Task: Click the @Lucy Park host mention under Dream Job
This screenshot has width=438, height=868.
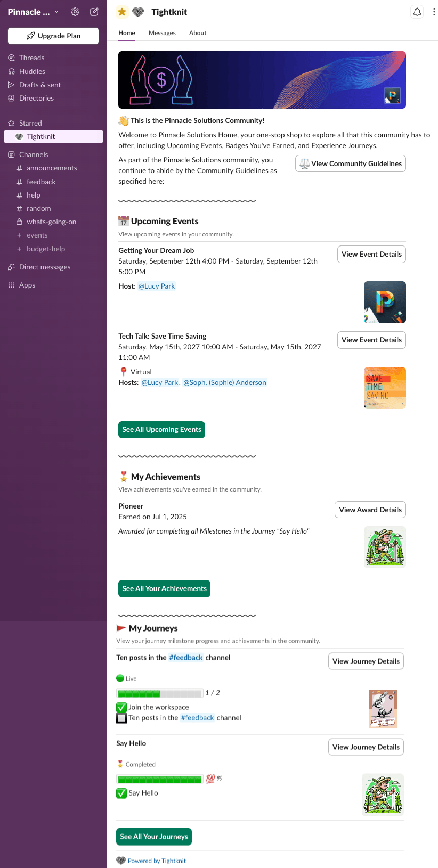Action: click(x=157, y=286)
